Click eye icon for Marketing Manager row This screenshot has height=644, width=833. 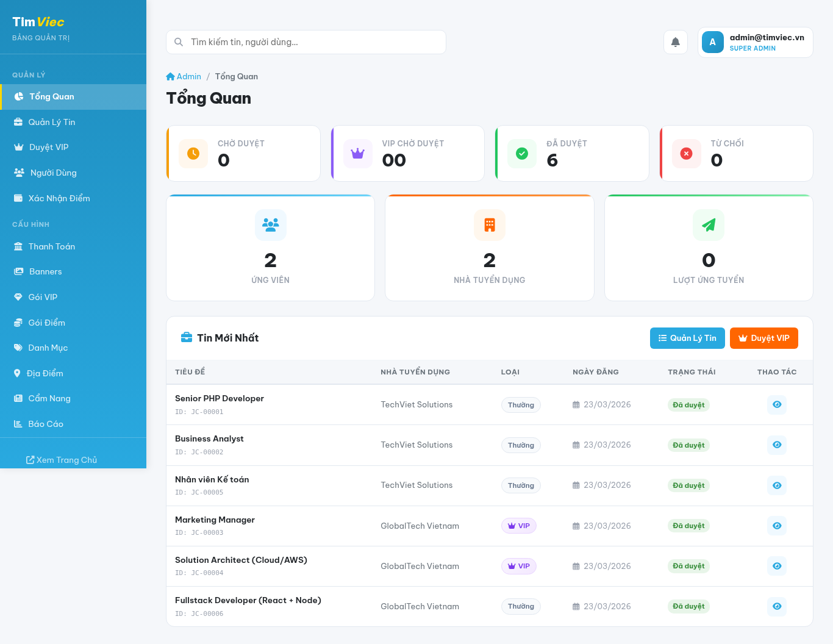776,526
